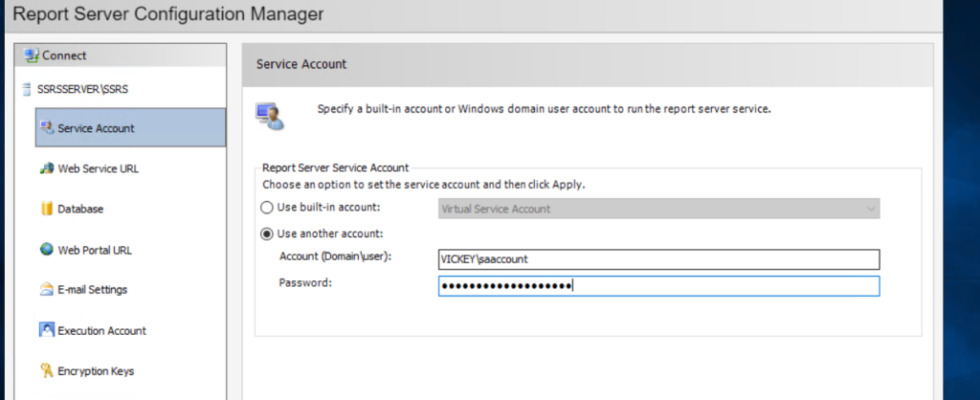Screen dimensions: 980x400
Task: Click the Database cylinder icon
Action: coord(47,209)
